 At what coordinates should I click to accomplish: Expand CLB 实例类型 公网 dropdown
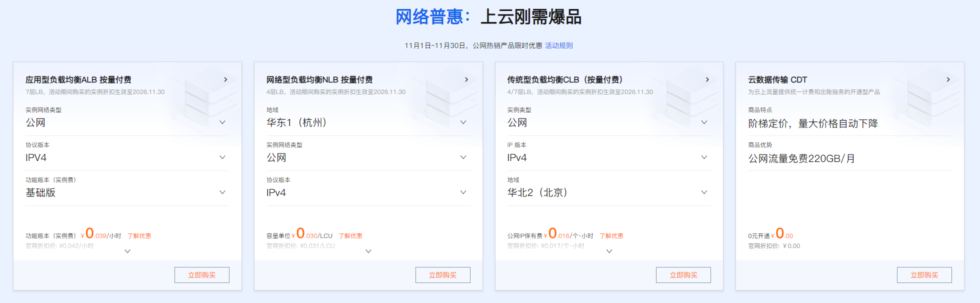coord(609,122)
